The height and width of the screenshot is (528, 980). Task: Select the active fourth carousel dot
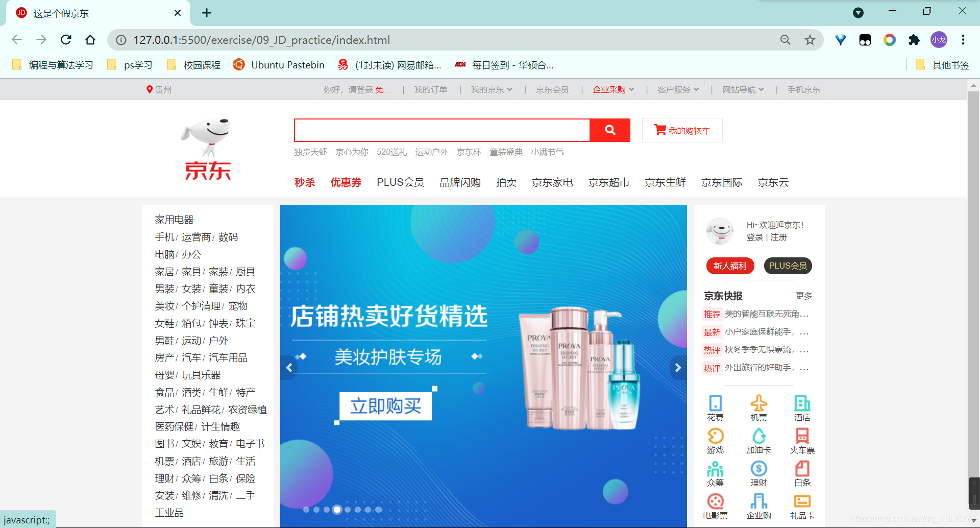pos(337,510)
